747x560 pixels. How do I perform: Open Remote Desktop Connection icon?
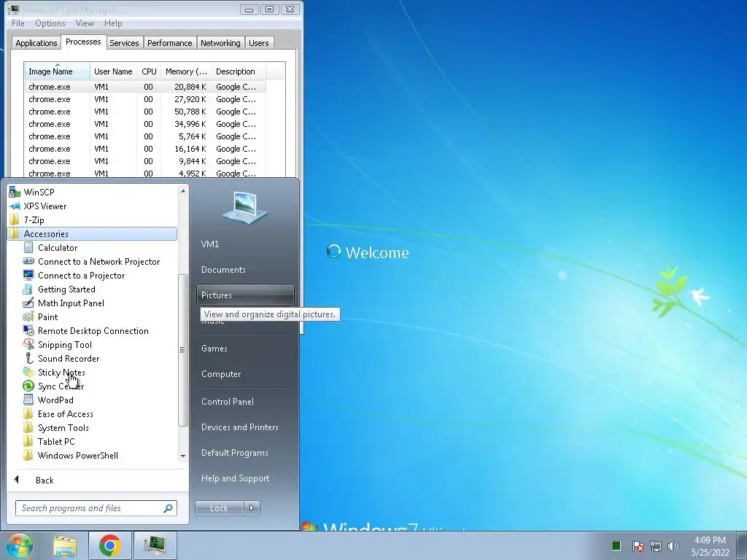tap(28, 331)
